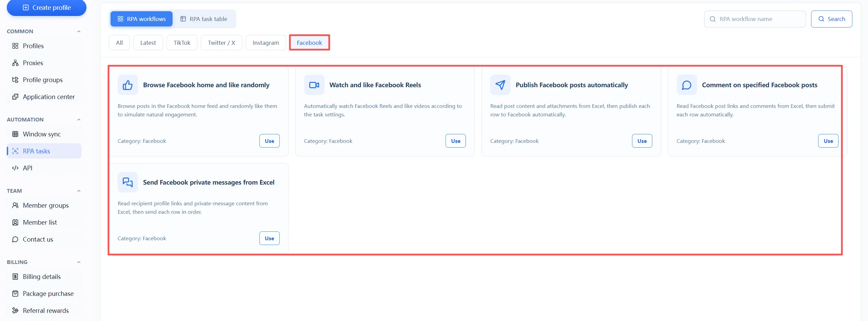Select the Latest category filter

click(148, 43)
